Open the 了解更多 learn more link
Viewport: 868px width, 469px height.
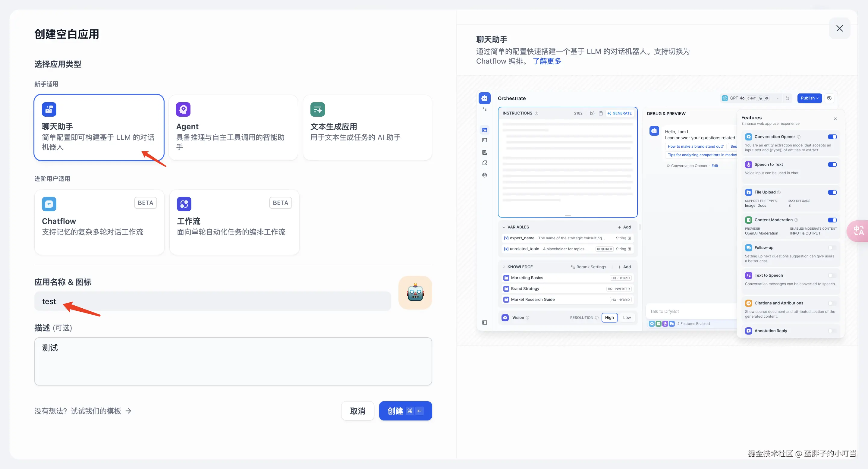[547, 61]
